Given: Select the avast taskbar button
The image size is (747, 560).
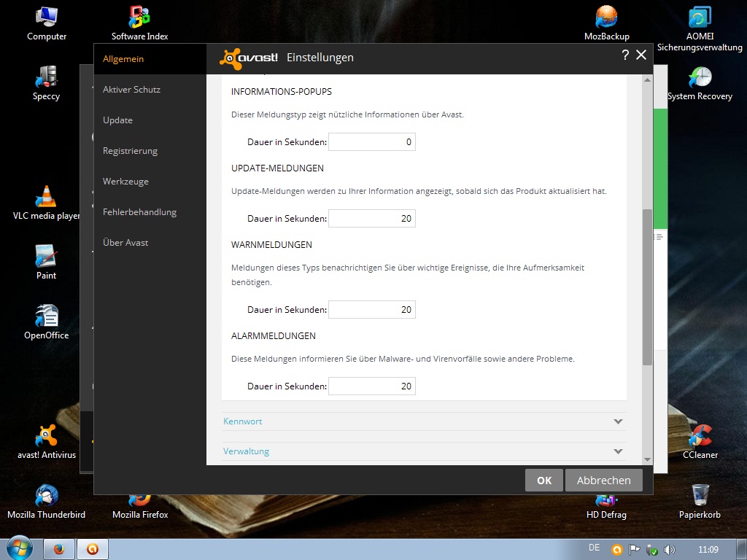Looking at the screenshot, I should click(x=93, y=549).
